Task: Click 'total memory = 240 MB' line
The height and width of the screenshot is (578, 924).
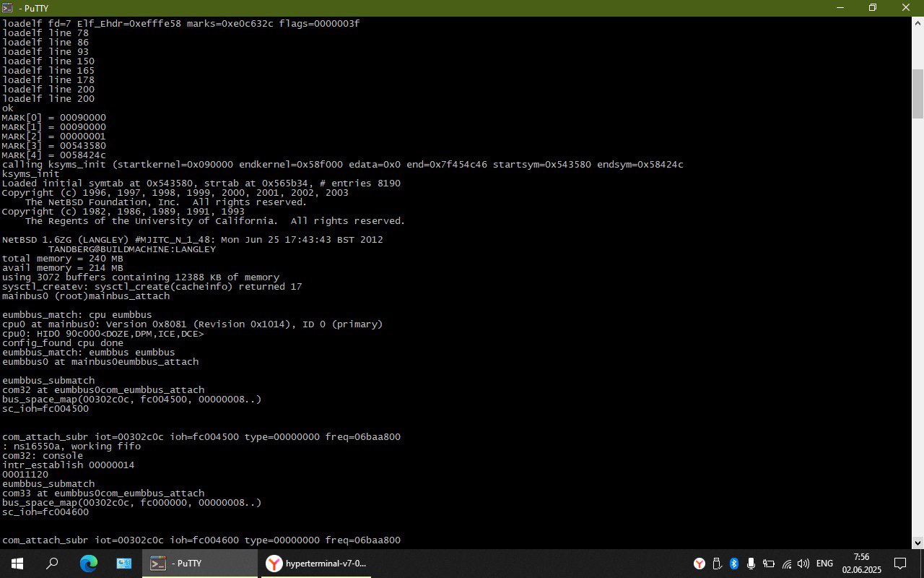Action: 63,259
